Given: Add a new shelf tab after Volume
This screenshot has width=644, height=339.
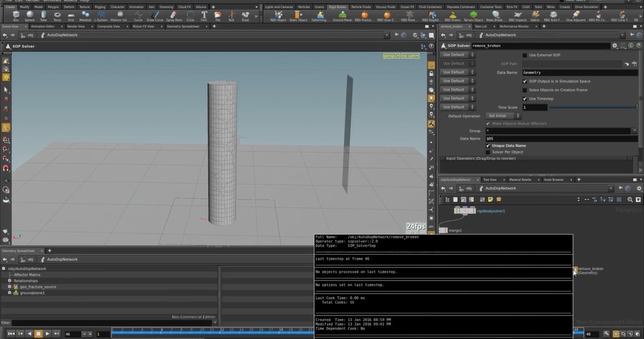Looking at the screenshot, I should point(213,7).
